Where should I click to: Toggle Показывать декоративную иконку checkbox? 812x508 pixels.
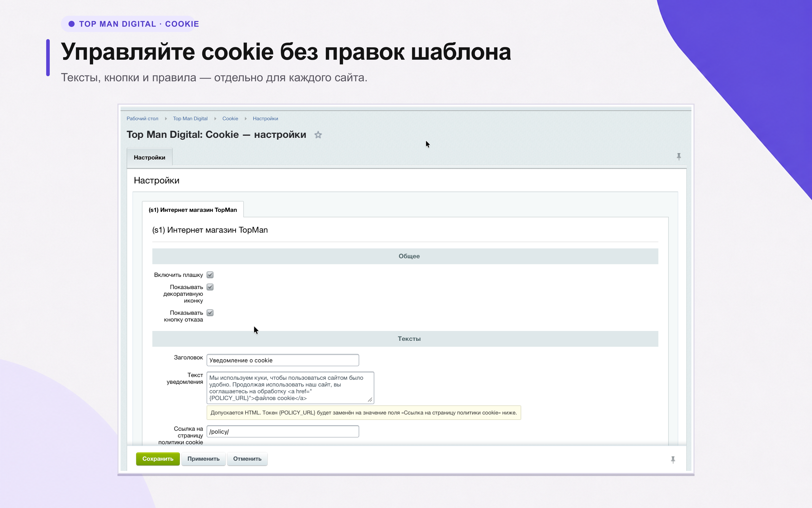point(210,287)
